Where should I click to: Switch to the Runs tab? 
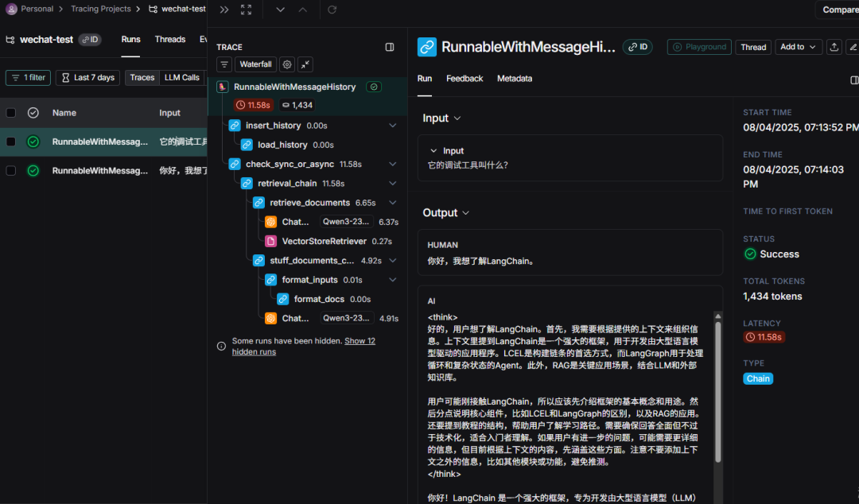131,40
